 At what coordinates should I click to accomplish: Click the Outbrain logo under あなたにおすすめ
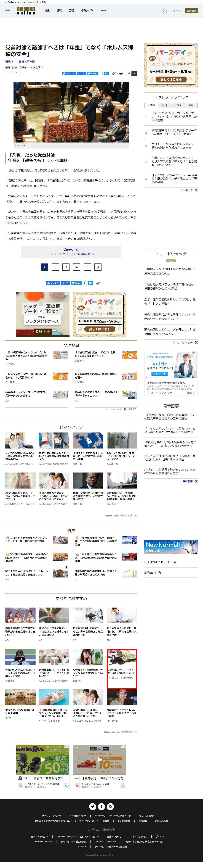tap(127, 732)
